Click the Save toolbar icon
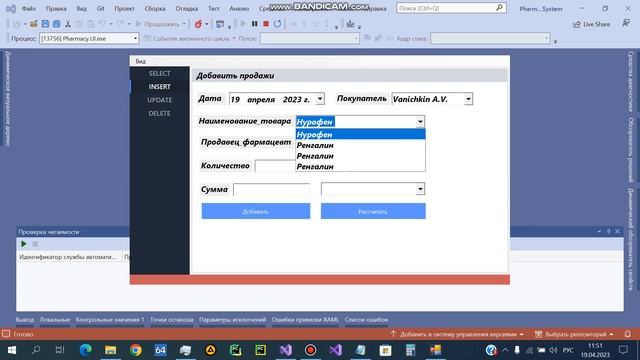The image size is (640, 360). pyautogui.click(x=45, y=24)
